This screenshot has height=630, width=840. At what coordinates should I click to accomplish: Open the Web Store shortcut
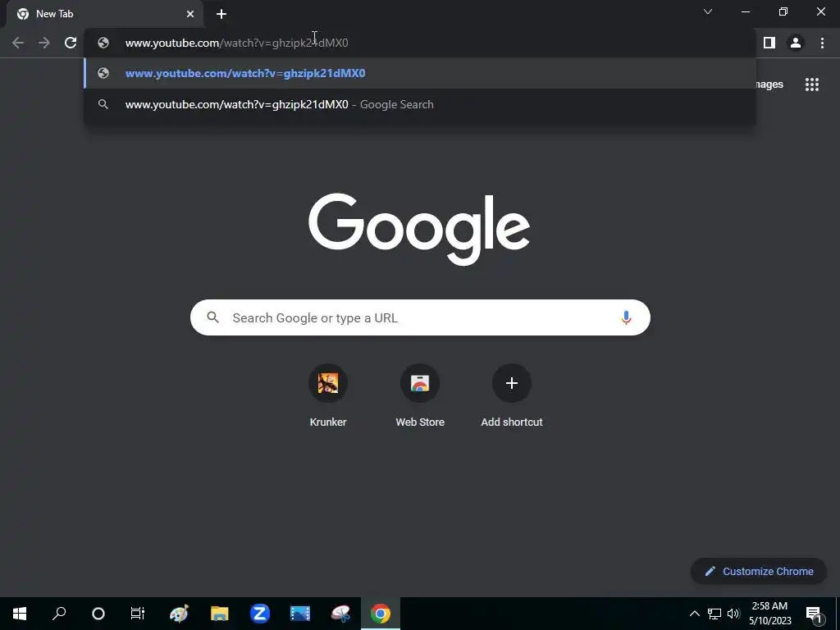420,396
